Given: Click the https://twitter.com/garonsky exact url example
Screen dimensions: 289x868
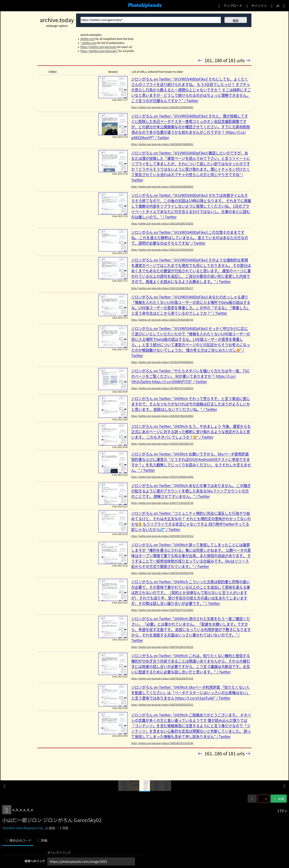Looking at the screenshot, I should [99, 47].
